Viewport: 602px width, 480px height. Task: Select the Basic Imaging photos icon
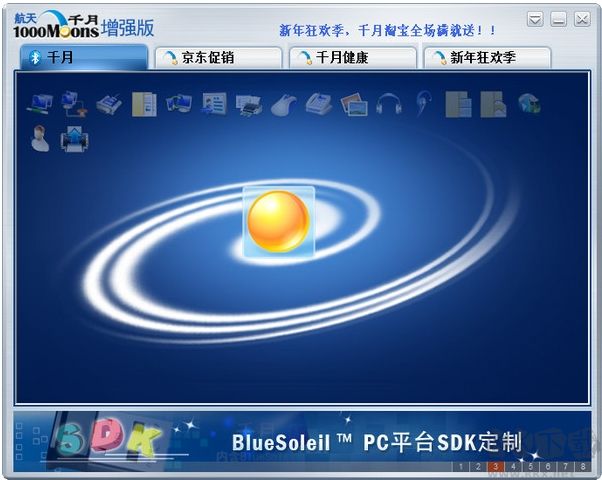[354, 104]
